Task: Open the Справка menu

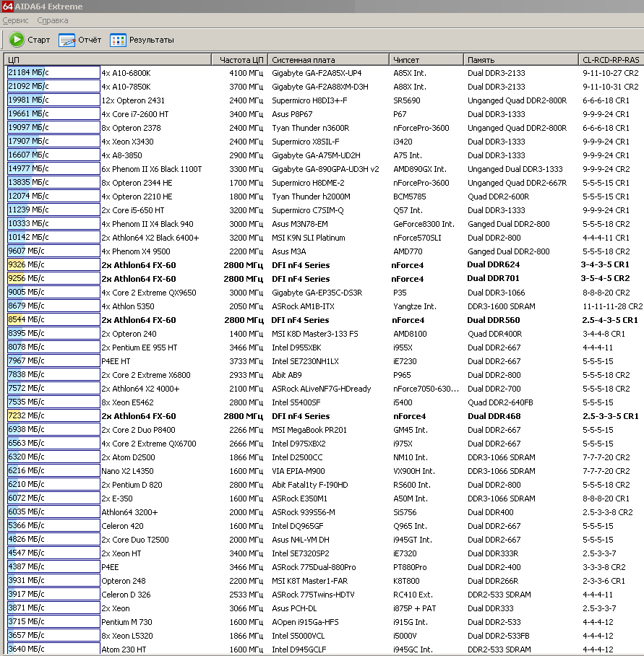Action: tap(52, 21)
